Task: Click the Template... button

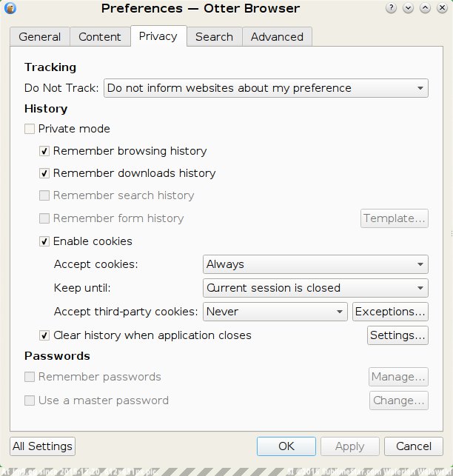Action: point(395,218)
